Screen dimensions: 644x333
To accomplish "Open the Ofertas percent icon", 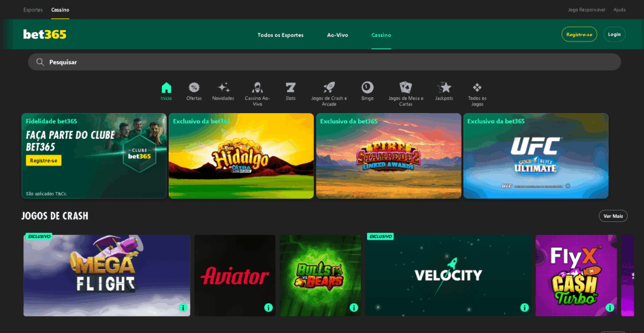I will [194, 87].
